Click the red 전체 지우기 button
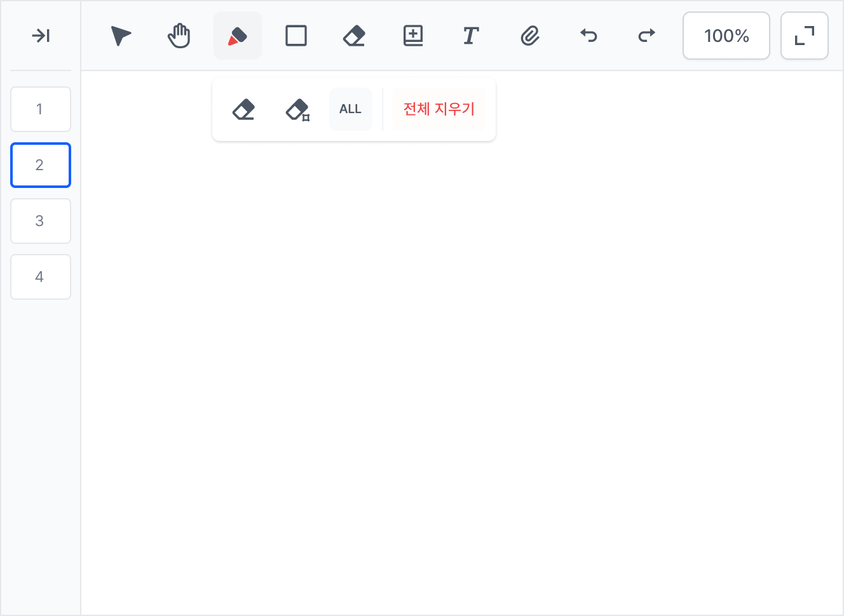The image size is (844, 616). (x=439, y=109)
